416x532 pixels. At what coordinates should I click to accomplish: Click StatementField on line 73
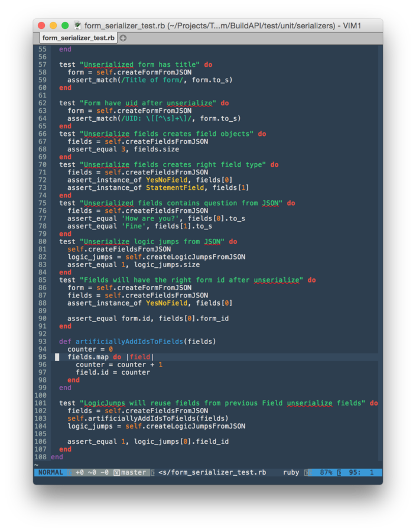point(175,187)
